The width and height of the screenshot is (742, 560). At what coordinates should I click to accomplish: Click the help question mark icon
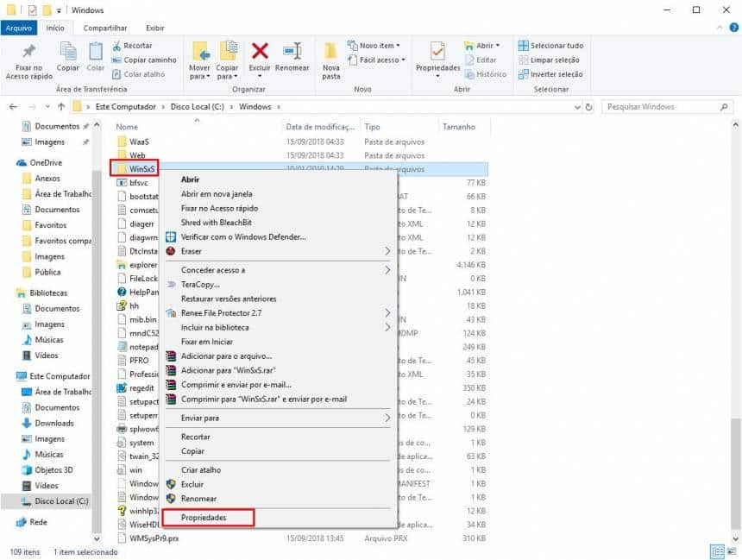coord(734,28)
